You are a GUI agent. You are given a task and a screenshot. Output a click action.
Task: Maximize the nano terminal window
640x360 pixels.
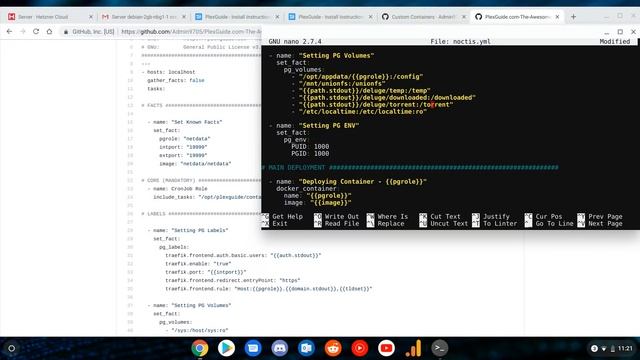[620, 32]
